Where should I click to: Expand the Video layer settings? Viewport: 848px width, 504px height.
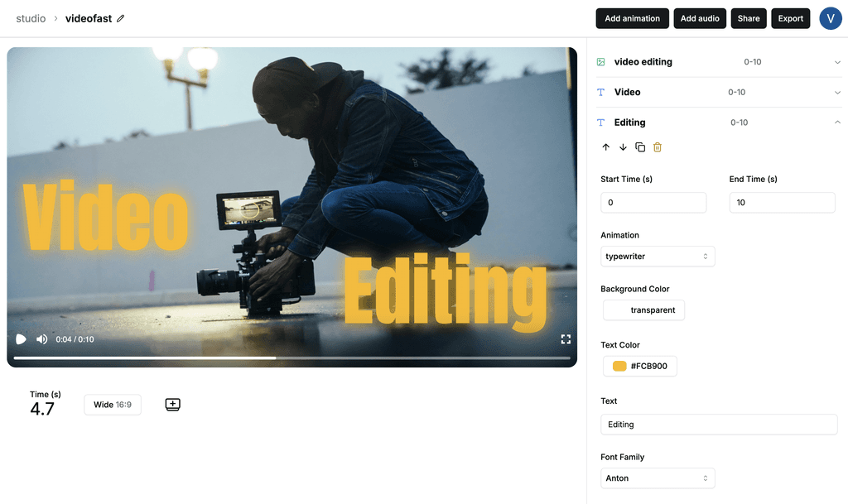tap(836, 92)
